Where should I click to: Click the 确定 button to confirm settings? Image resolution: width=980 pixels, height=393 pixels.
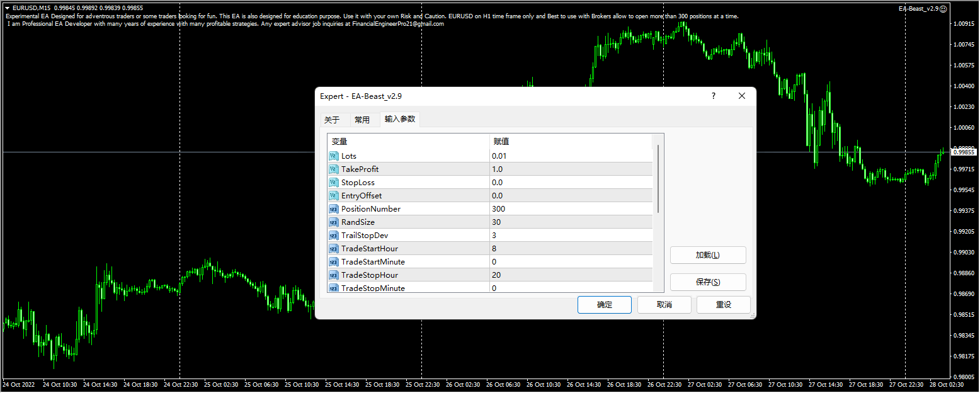tap(604, 304)
